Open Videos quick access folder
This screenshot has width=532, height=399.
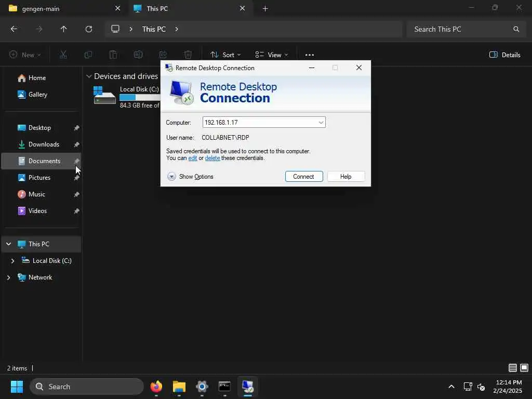click(x=42, y=211)
